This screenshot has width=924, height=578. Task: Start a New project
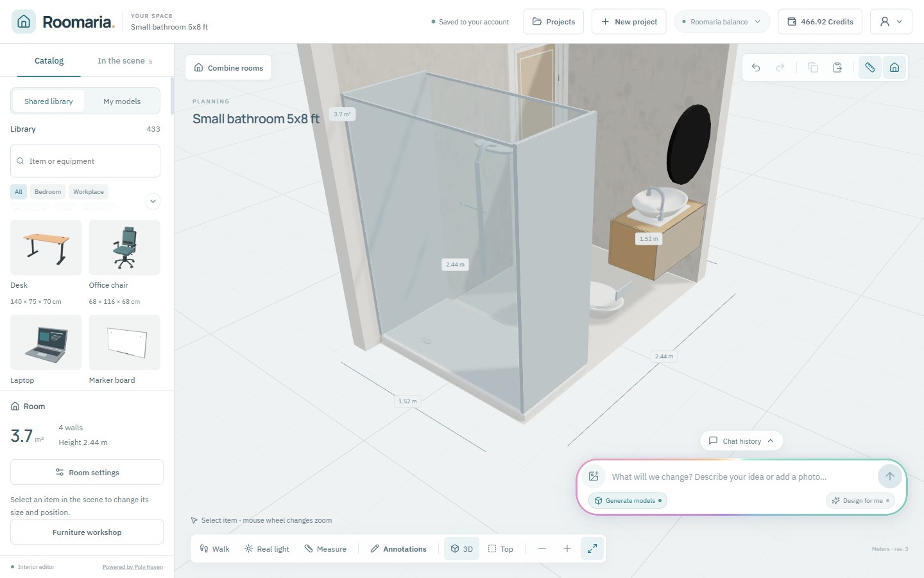629,21
